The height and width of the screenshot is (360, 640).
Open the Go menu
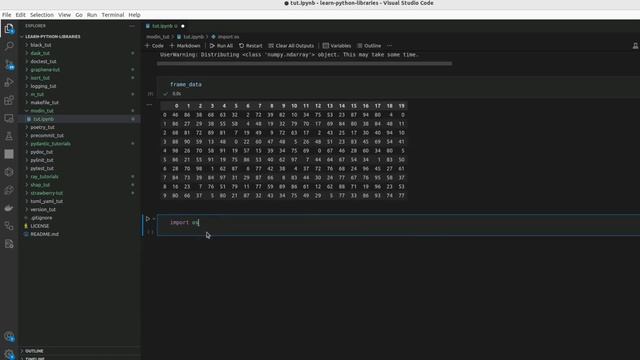[x=79, y=15]
